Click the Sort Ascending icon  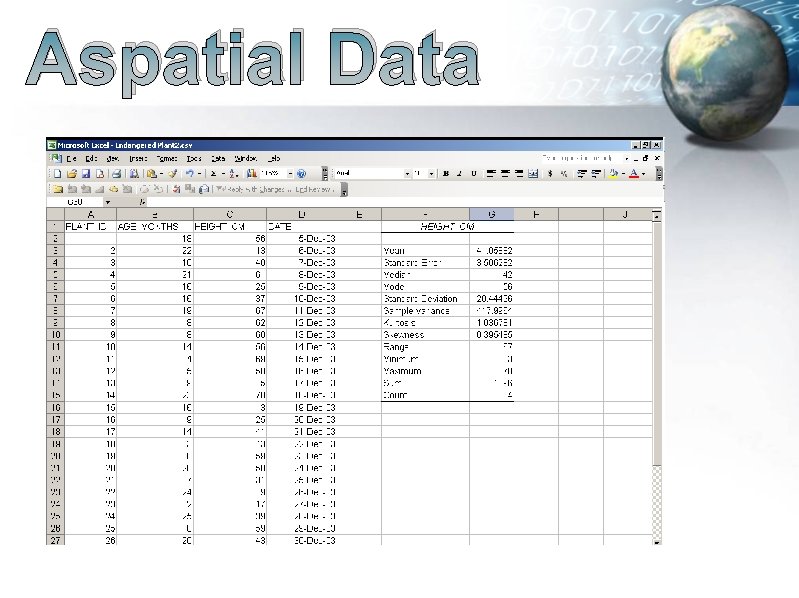233,174
